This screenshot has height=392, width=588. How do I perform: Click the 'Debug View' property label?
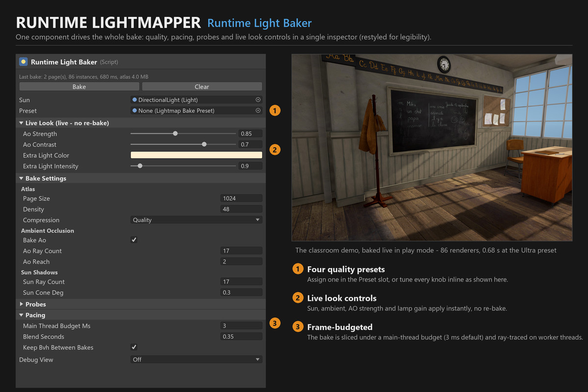[36, 360]
